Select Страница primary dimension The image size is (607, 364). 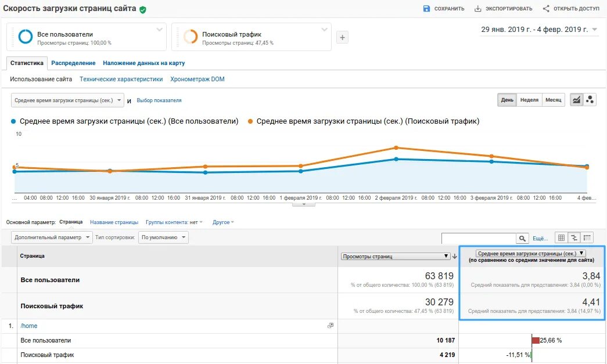71,222
